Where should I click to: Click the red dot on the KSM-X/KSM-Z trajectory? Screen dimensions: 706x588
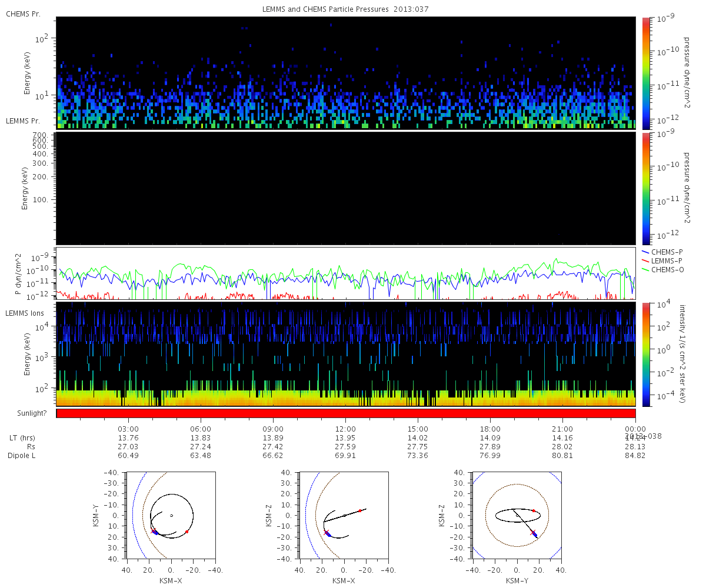point(359,511)
